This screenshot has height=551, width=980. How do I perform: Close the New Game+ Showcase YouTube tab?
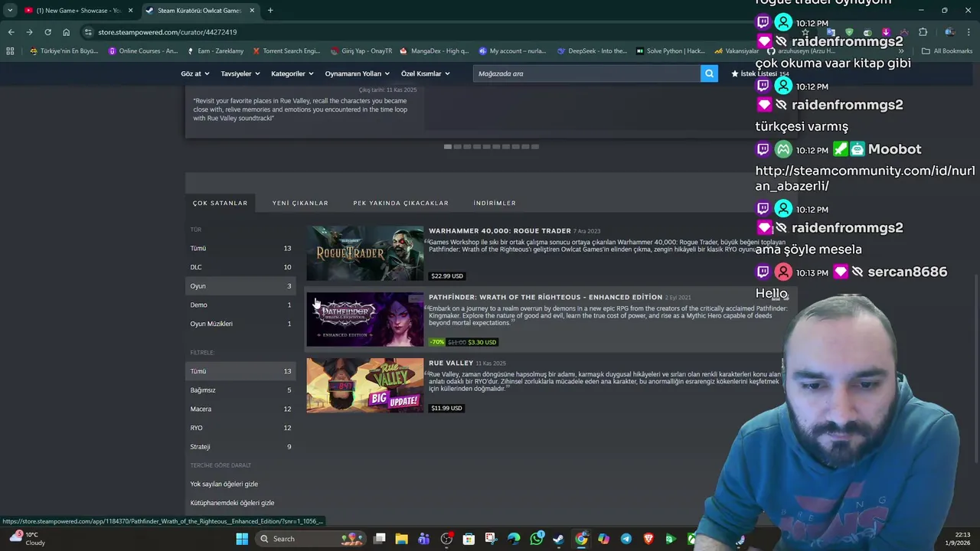pyautogui.click(x=131, y=11)
